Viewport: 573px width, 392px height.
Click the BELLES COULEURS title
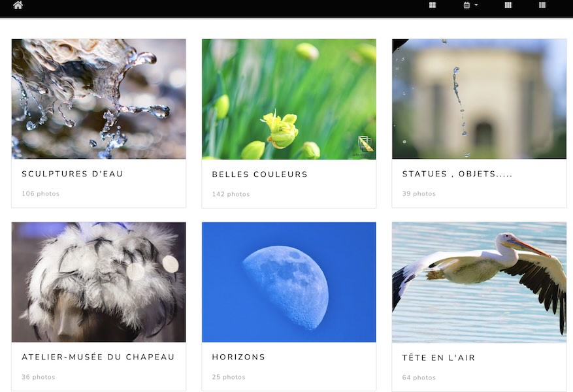pyautogui.click(x=260, y=174)
